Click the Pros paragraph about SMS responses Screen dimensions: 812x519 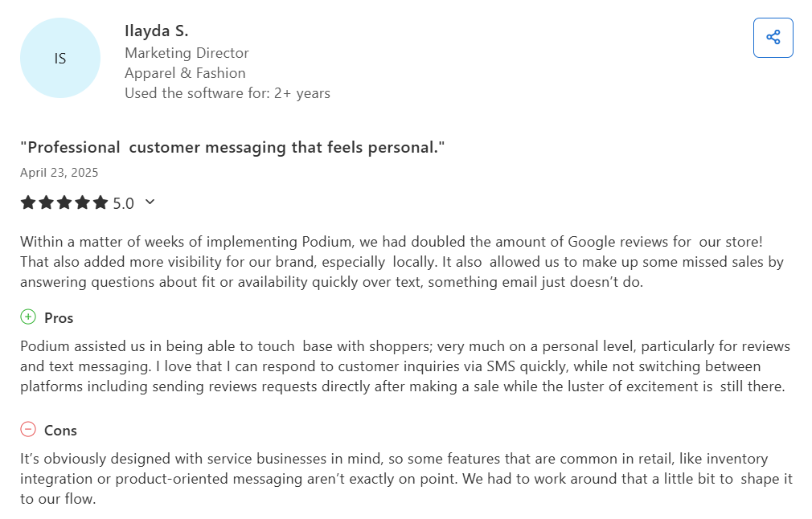[x=402, y=366]
